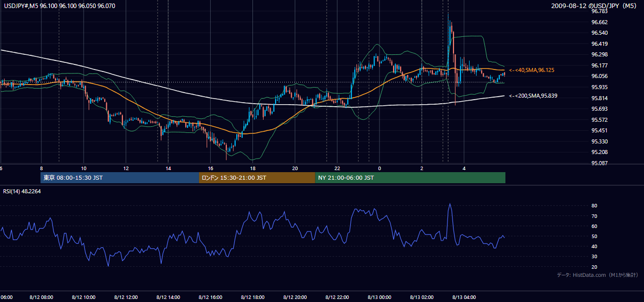The height and width of the screenshot is (302, 644).
Task: Click price axis value 95.572
Action: click(x=599, y=120)
